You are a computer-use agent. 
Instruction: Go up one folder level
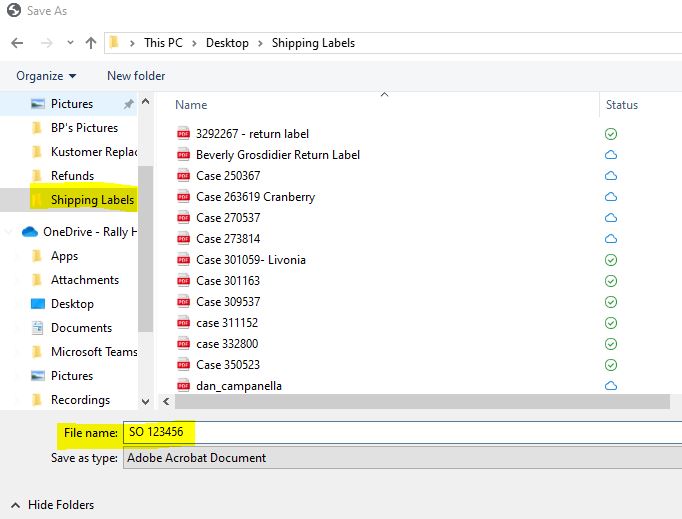click(x=90, y=43)
